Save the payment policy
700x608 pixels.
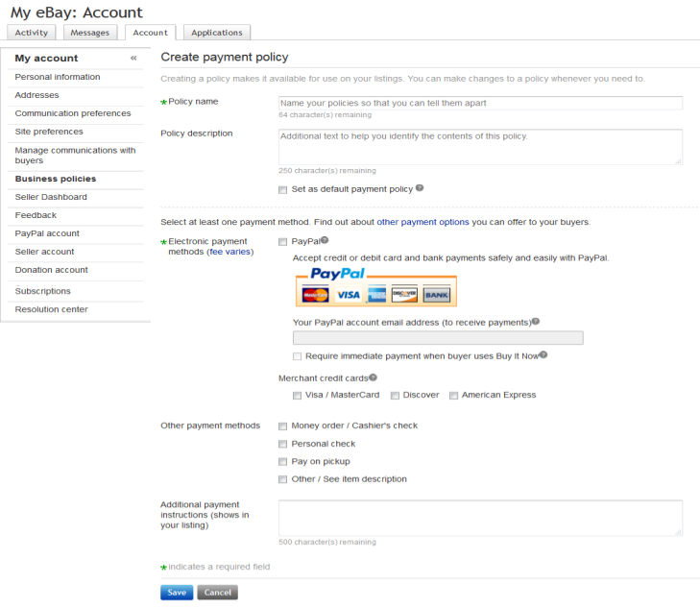[x=177, y=593]
